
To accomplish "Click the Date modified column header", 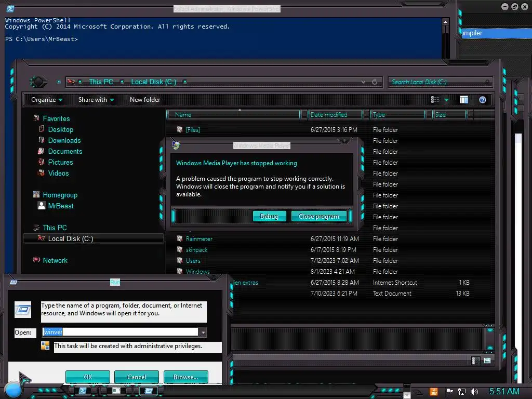I will (x=335, y=115).
